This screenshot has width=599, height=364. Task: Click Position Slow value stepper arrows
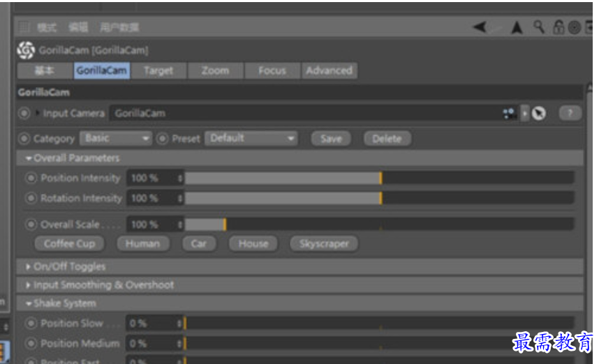(x=179, y=324)
